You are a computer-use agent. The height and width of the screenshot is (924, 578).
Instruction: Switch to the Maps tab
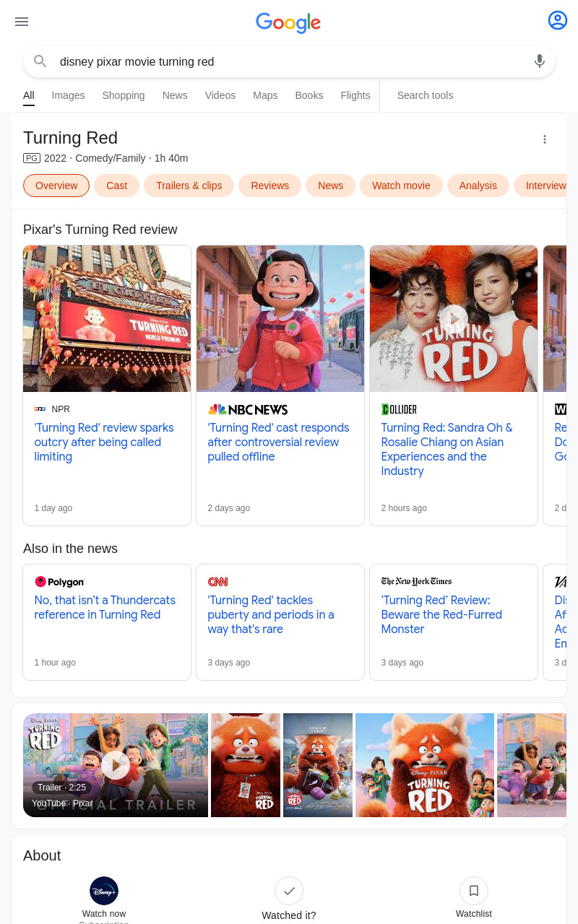tap(265, 95)
